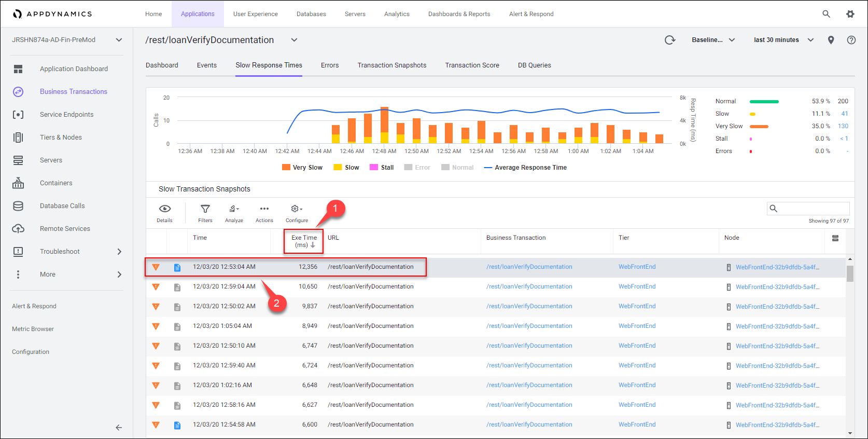Switch to the Transaction Snapshots tab
The height and width of the screenshot is (439, 868).
click(x=392, y=65)
